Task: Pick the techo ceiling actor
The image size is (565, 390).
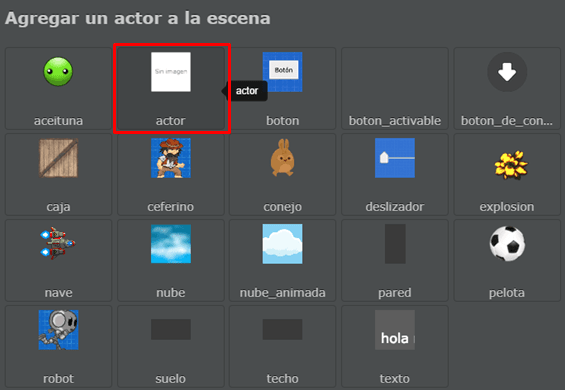Action: 282,346
